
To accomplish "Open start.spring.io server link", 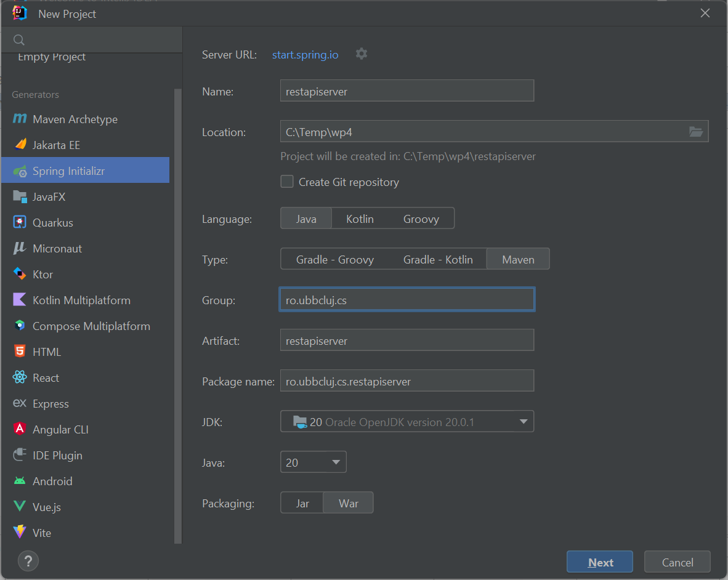I will [305, 55].
